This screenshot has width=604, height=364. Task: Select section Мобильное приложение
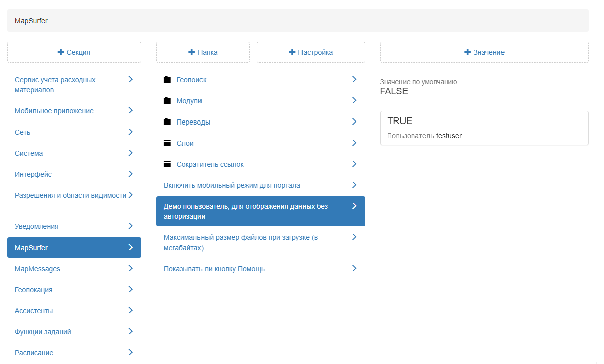[74, 111]
